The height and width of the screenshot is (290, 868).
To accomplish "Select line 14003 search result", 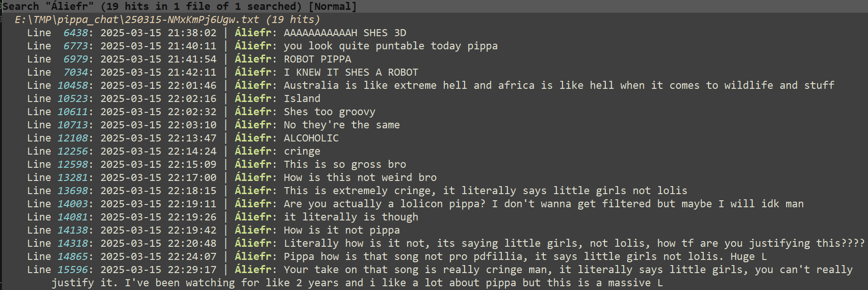I will coord(415,204).
